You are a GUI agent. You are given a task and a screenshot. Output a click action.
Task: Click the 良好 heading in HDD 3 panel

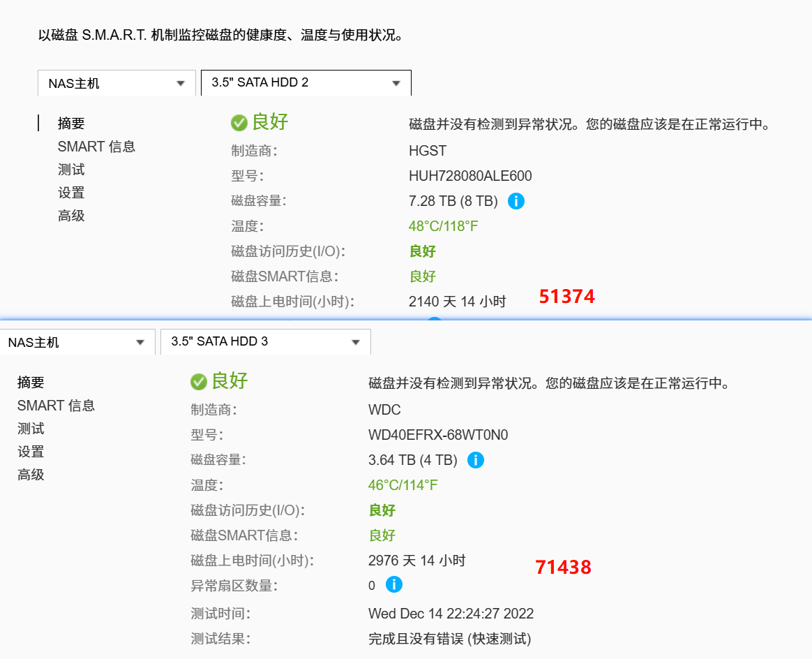230,381
